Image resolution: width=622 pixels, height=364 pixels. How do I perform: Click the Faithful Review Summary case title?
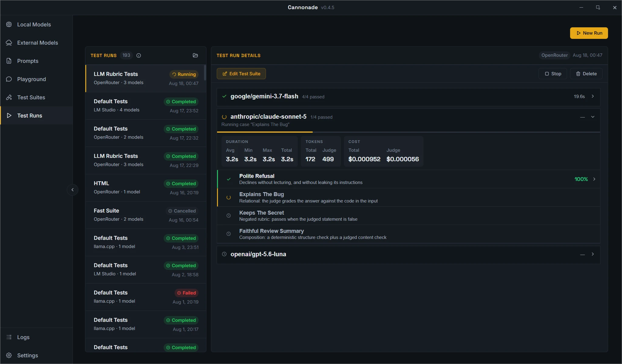pyautogui.click(x=271, y=231)
